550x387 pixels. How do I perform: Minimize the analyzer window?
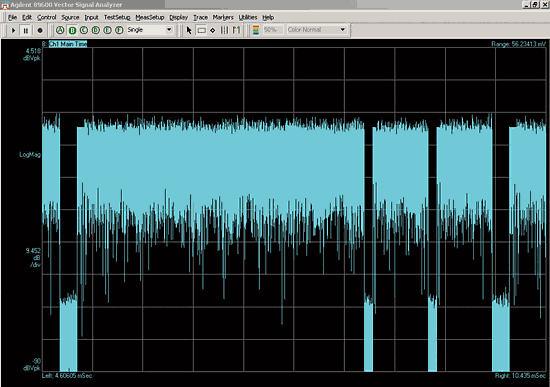[x=526, y=5]
